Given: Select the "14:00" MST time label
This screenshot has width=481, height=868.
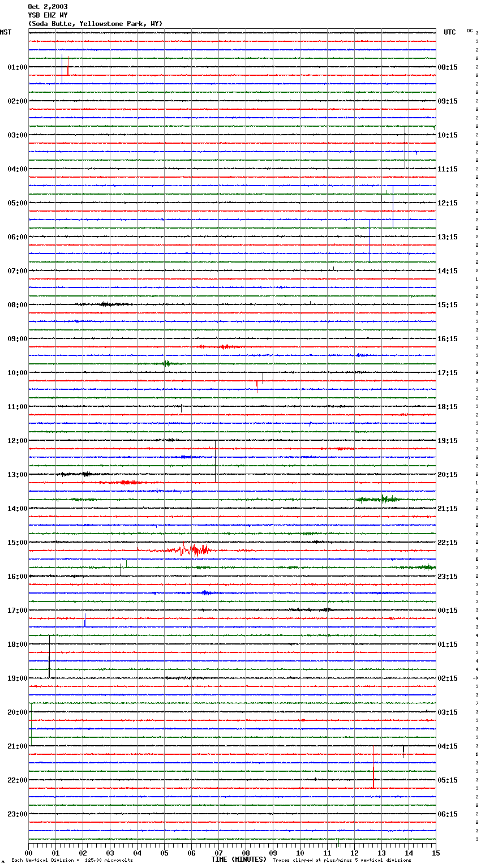Looking at the screenshot, I should point(18,509).
